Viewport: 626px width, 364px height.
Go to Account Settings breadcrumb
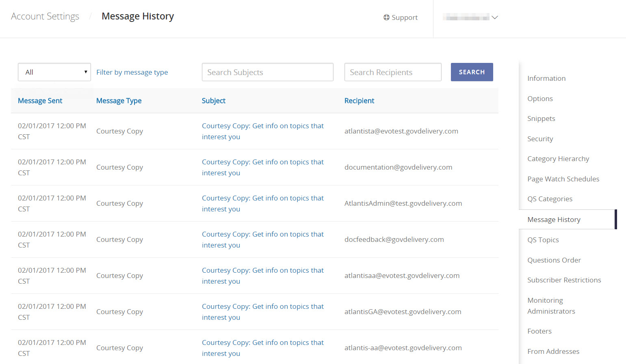pyautogui.click(x=45, y=16)
